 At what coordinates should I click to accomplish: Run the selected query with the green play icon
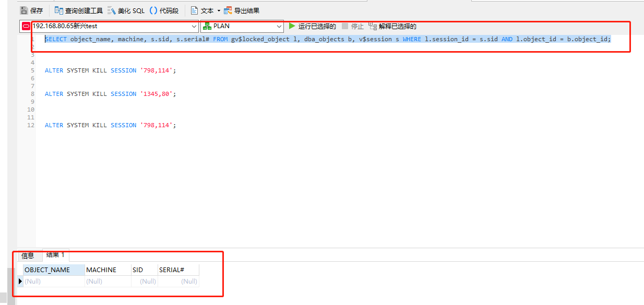click(x=292, y=26)
